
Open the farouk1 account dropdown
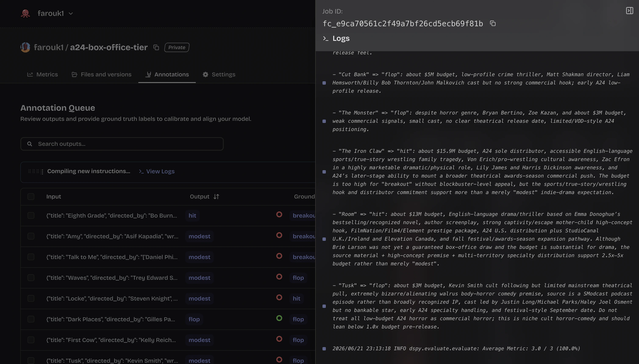point(55,13)
